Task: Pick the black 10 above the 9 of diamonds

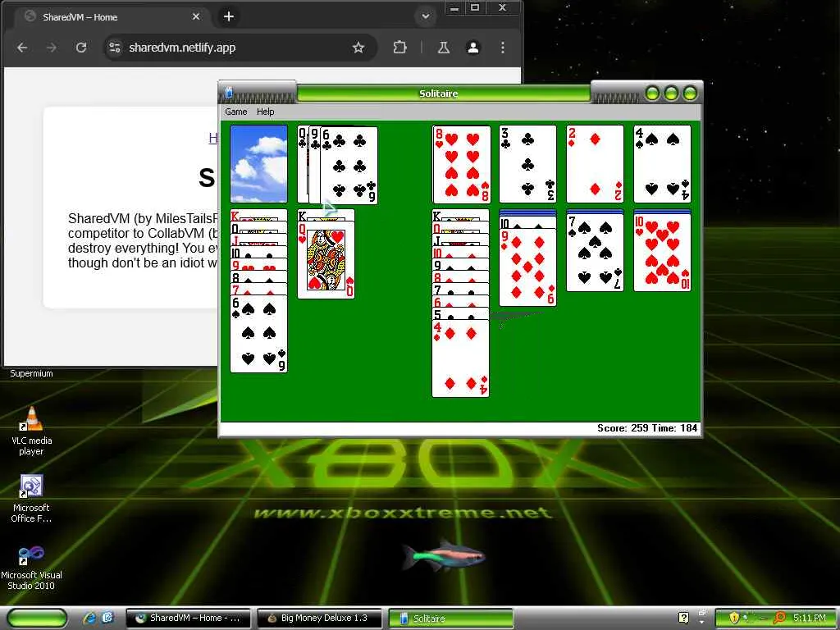Action: tap(527, 223)
